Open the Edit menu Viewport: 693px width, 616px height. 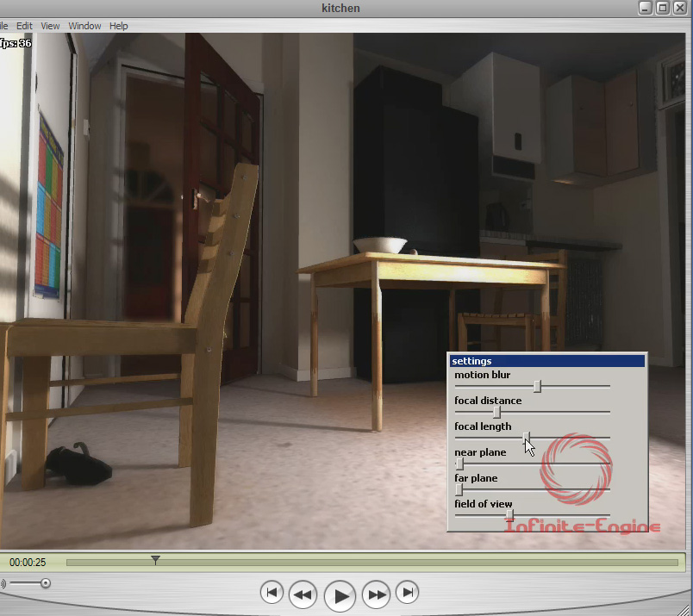tap(24, 26)
